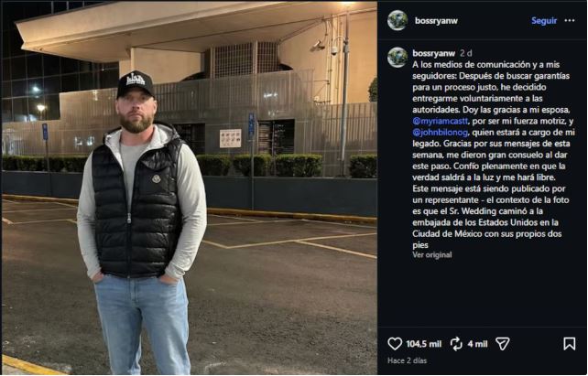Click bossryanw username above the caption
The height and width of the screenshot is (376, 588).
coord(433,53)
